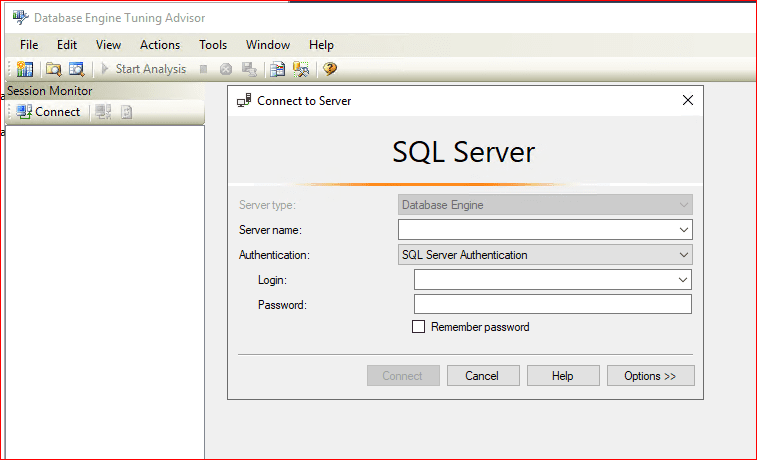Click the Start Analysis toolbar button
The image size is (757, 460).
pos(143,69)
